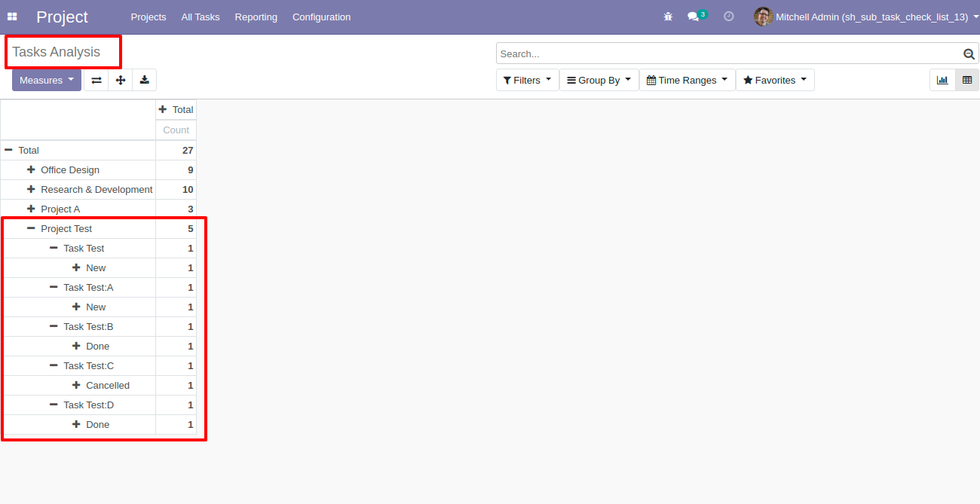Screen dimensions: 980x504
Task: Expand the Office Design row
Action: [x=78, y=170]
